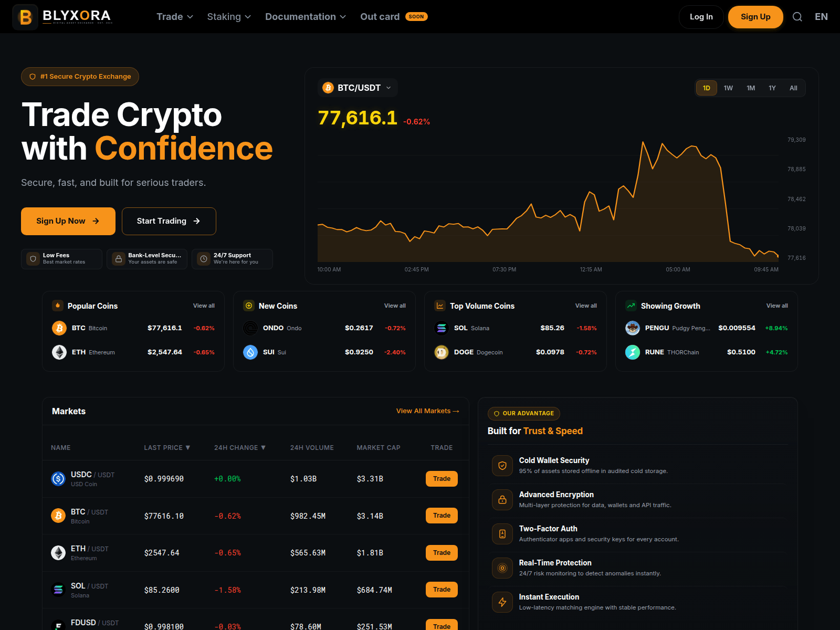Select the 1W chart timeframe
Screen dimensions: 840x630
(x=728, y=88)
